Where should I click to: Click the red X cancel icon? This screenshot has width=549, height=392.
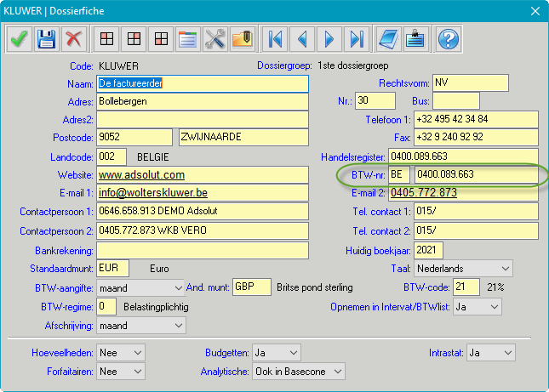pos(73,39)
